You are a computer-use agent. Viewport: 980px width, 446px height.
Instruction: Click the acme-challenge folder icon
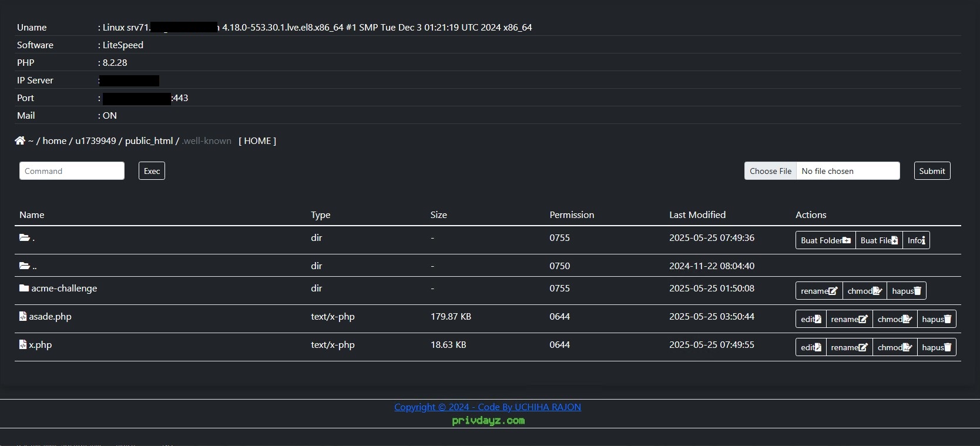pos(24,288)
